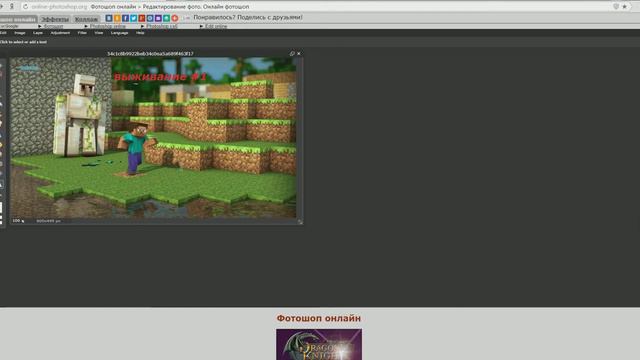The width and height of the screenshot is (640, 360).
Task: Follow the Photoshop online ad link
Action: tap(108, 26)
